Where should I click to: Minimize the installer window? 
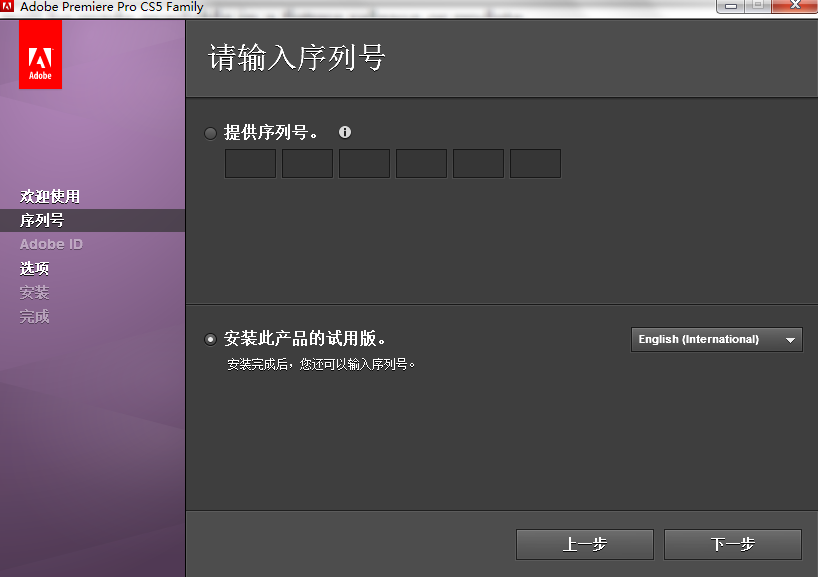coord(731,6)
